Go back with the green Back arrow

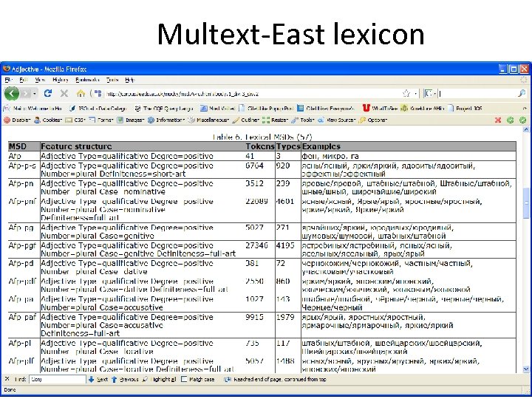(x=12, y=93)
